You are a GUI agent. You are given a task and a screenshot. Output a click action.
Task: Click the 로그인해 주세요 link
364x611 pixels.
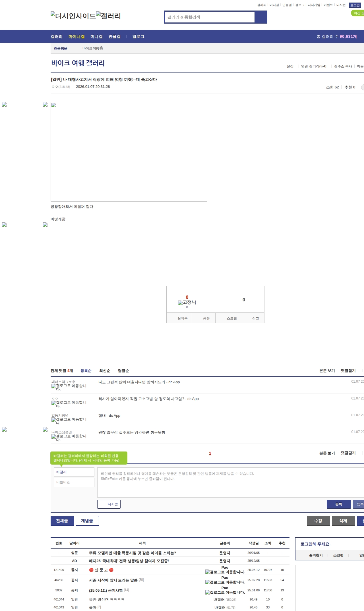pos(315,544)
